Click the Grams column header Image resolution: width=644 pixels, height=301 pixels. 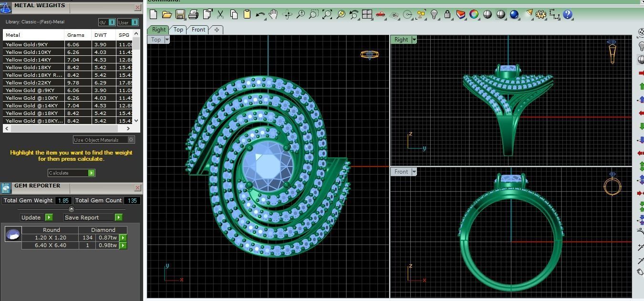pyautogui.click(x=78, y=35)
